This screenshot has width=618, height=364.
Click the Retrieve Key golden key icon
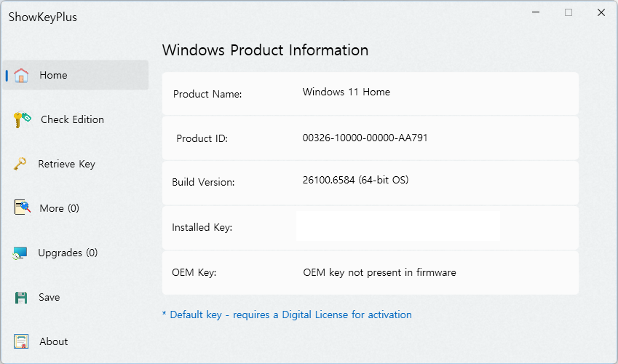point(20,164)
